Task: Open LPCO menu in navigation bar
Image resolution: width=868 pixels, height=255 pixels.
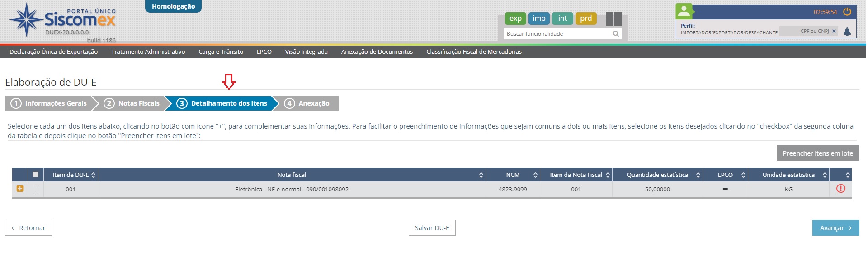Action: (x=264, y=51)
